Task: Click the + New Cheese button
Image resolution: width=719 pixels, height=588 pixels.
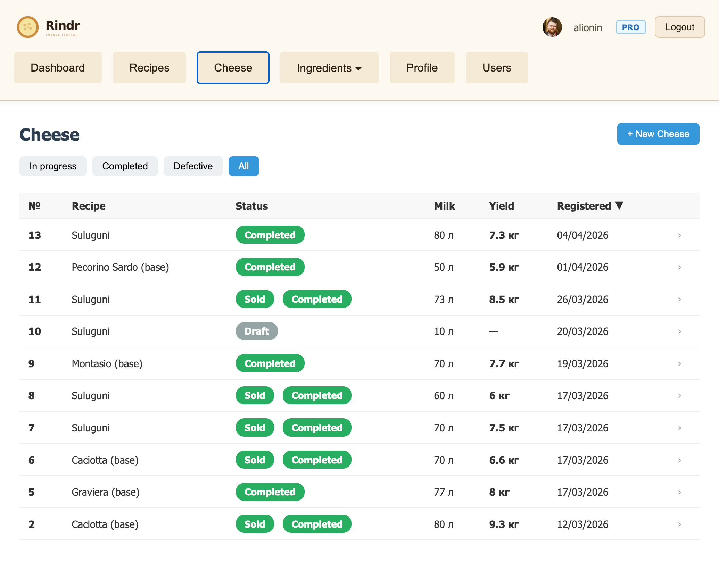Action: tap(658, 134)
